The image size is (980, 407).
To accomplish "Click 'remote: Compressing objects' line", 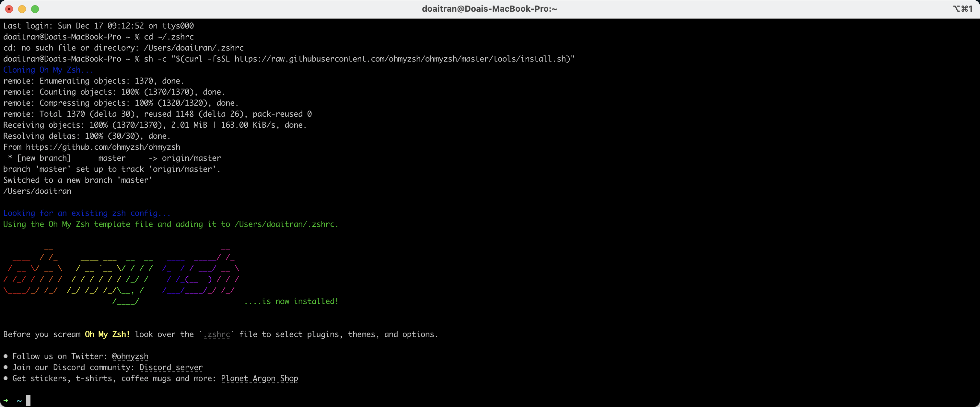I will point(121,103).
